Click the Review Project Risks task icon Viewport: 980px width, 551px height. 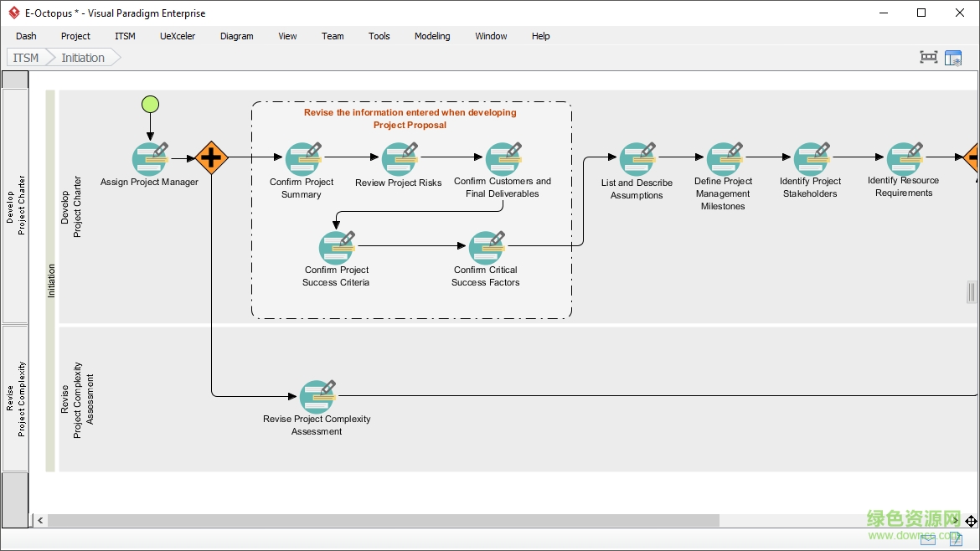click(x=399, y=159)
